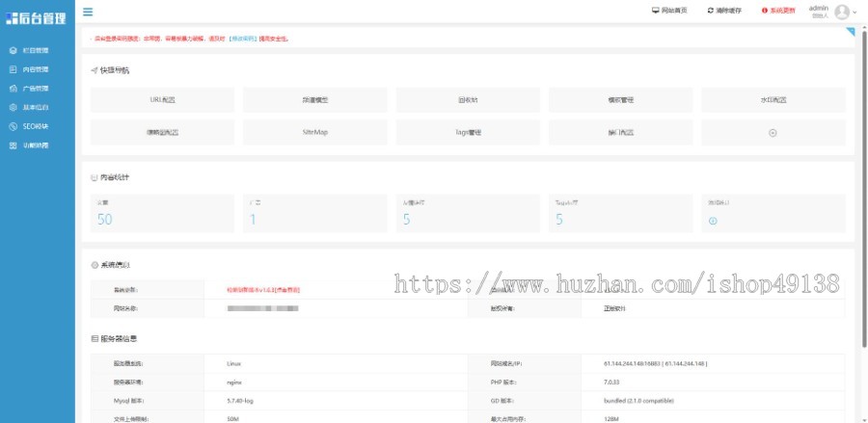Viewport: 868px width, 423px height.
Task: Click the page vertical scrollbar
Action: coord(864,188)
